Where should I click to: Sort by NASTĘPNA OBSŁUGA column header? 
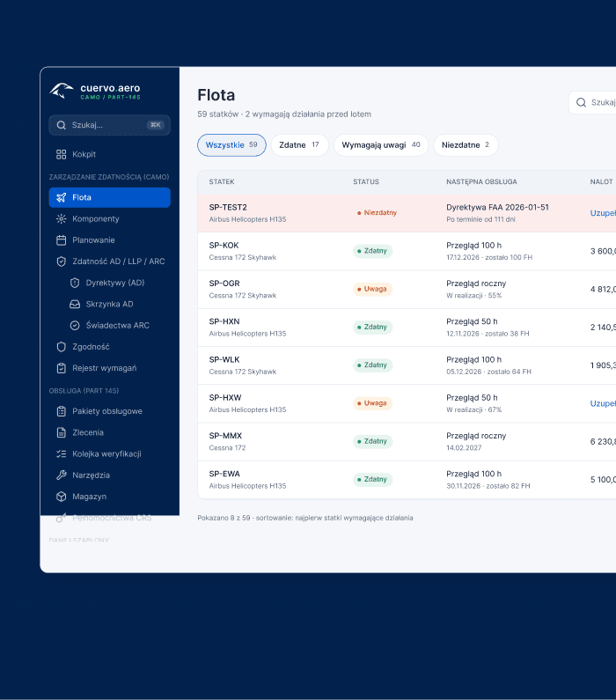pos(481,181)
